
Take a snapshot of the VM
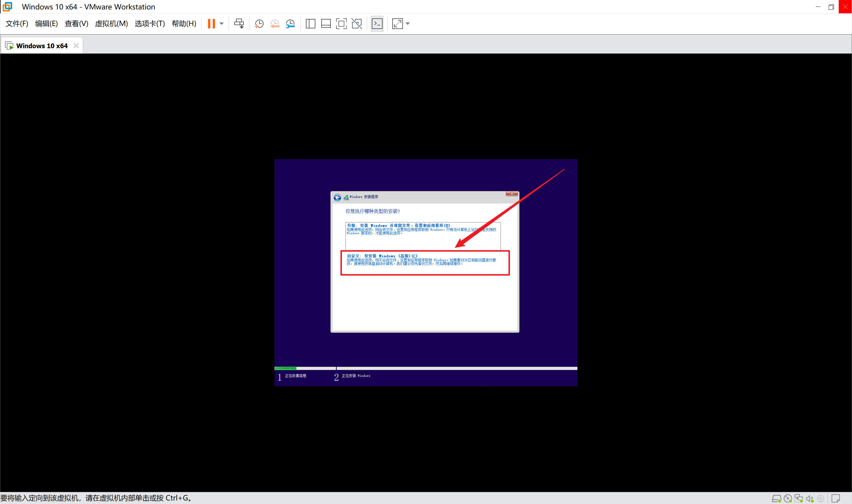pos(259,23)
